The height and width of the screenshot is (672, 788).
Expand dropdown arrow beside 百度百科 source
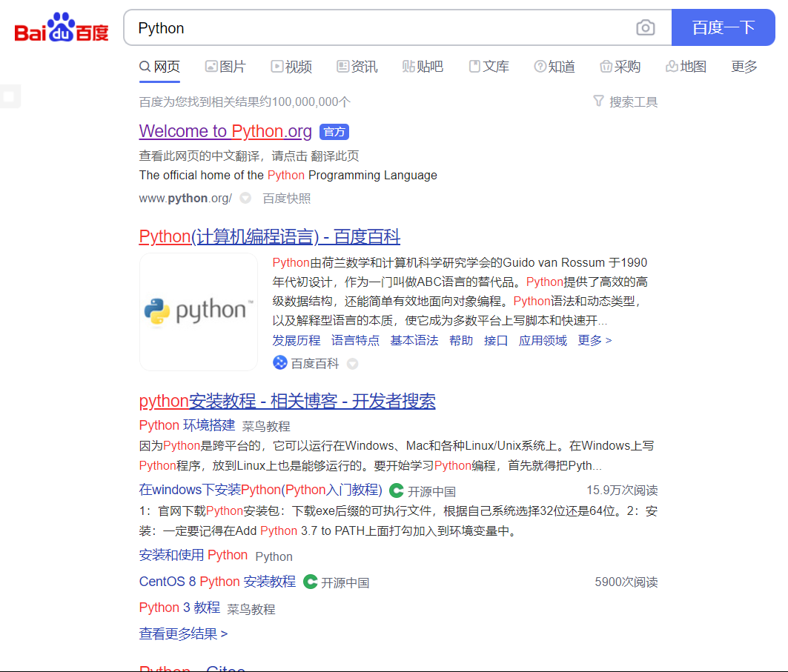click(353, 364)
